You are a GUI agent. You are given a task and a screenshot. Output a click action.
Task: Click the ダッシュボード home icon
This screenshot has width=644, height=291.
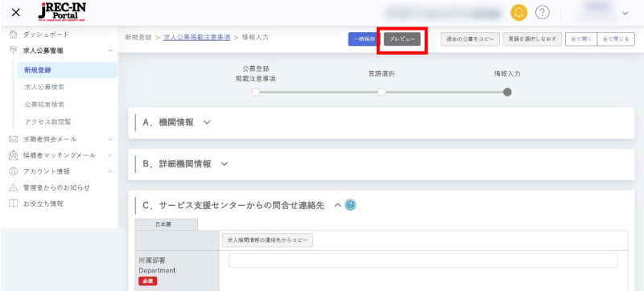pyautogui.click(x=13, y=35)
